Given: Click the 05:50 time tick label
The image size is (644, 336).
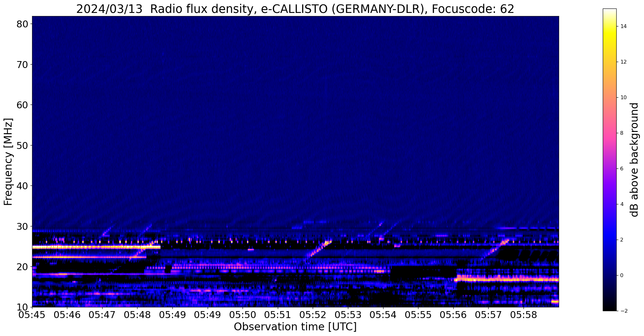Looking at the screenshot, I should pos(243,315).
